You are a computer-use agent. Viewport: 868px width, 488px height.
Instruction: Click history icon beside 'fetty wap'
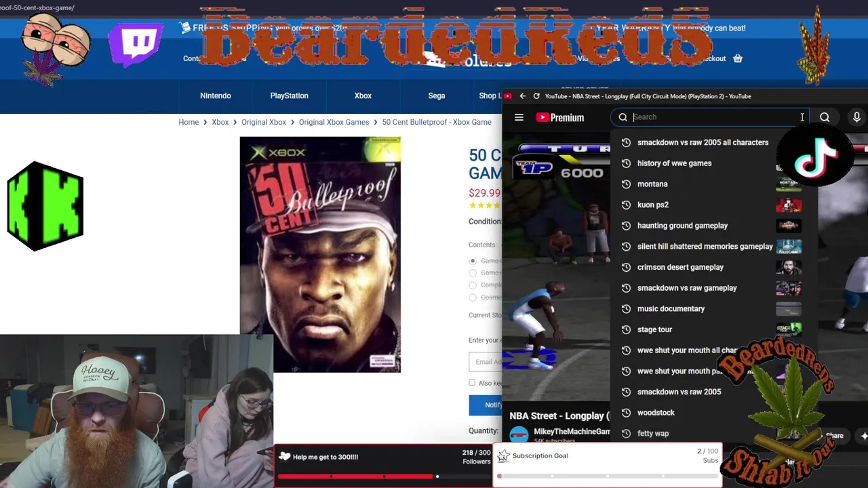tap(626, 434)
